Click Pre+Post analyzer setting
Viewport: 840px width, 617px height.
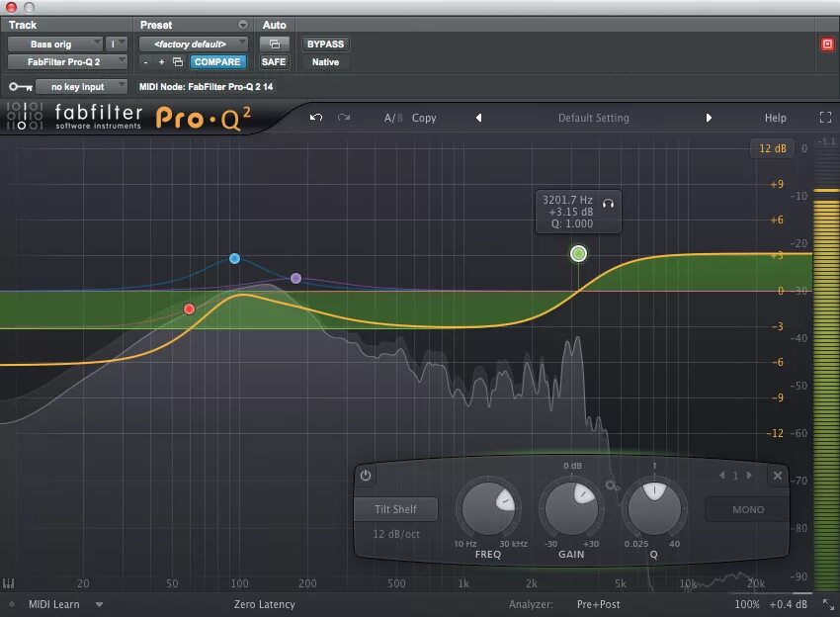pyautogui.click(x=599, y=604)
